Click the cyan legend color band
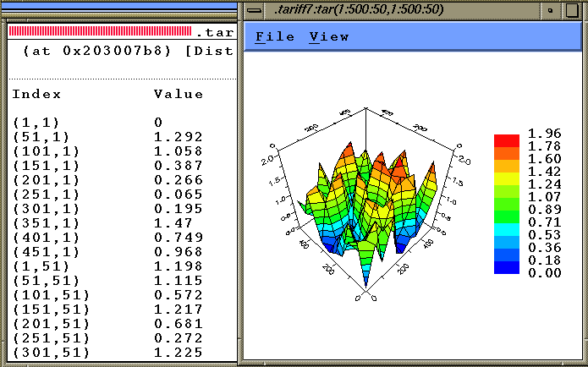The image size is (588, 367). pyautogui.click(x=506, y=229)
